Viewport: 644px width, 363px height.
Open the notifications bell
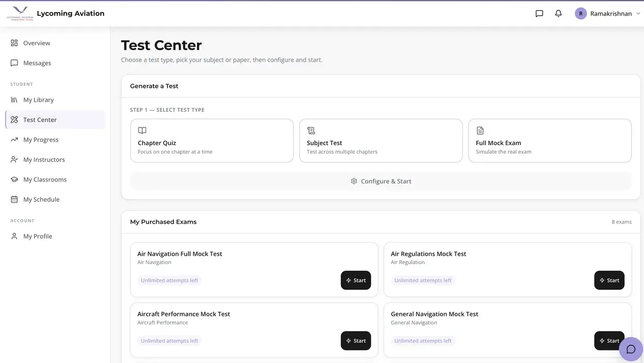click(x=558, y=14)
